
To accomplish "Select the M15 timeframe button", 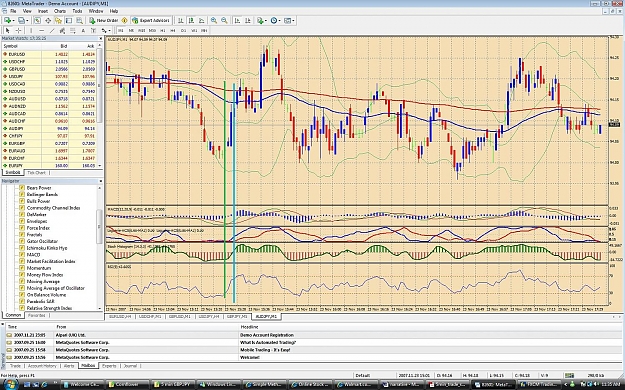I will [x=142, y=30].
